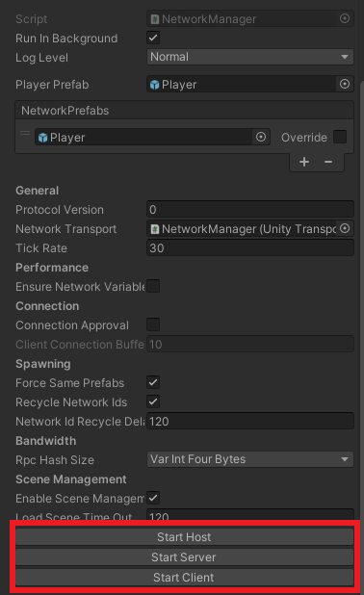The width and height of the screenshot is (364, 595).
Task: Click the Client Connection Buffer field
Action: [x=250, y=344]
